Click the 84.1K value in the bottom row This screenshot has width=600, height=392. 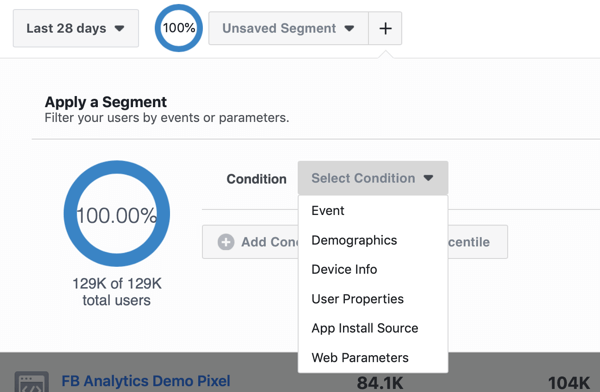(380, 383)
